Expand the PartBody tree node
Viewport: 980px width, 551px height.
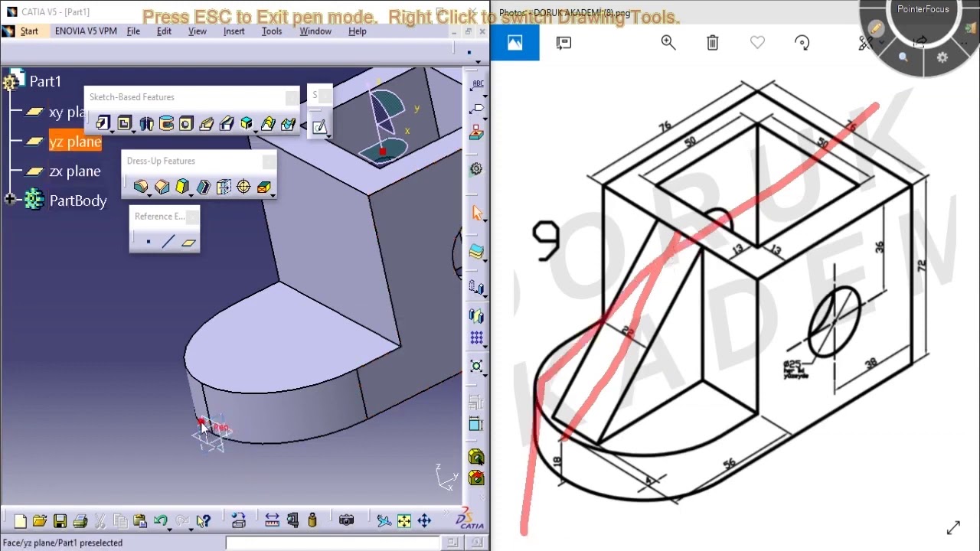pos(11,200)
